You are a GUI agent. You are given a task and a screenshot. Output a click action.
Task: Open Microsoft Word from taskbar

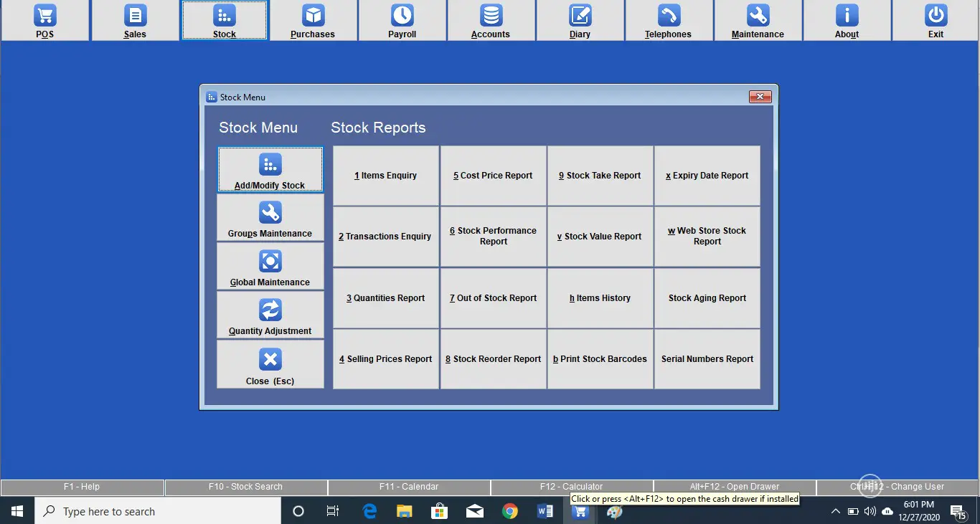tap(545, 511)
